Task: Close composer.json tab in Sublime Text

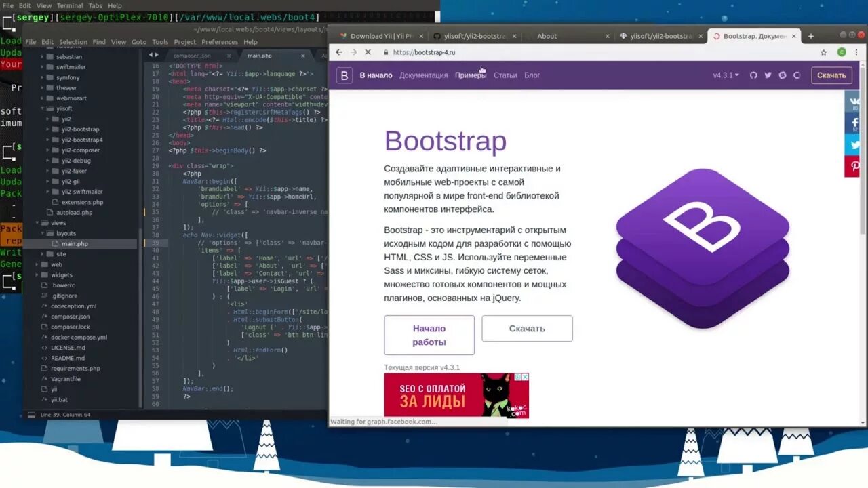Action: click(x=229, y=56)
